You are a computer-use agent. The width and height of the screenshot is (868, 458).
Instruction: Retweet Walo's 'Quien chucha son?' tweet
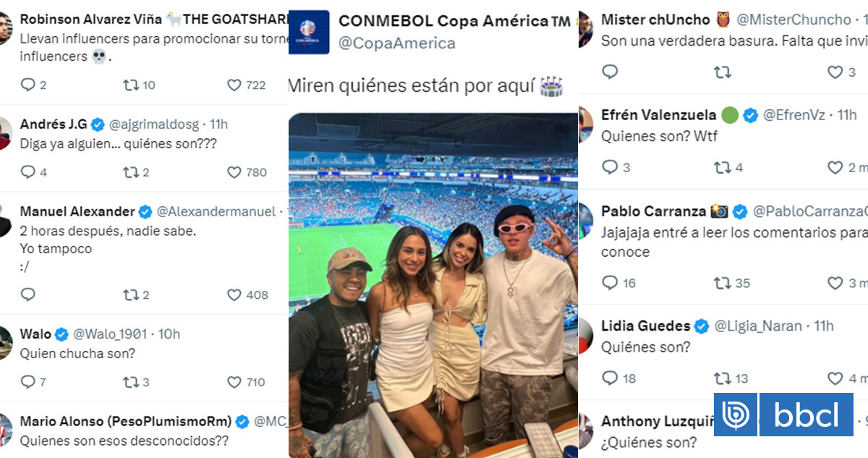coord(132,381)
